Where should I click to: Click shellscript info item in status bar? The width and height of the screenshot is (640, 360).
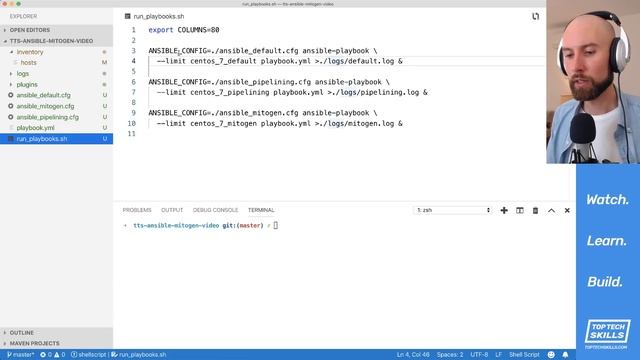pos(89,355)
